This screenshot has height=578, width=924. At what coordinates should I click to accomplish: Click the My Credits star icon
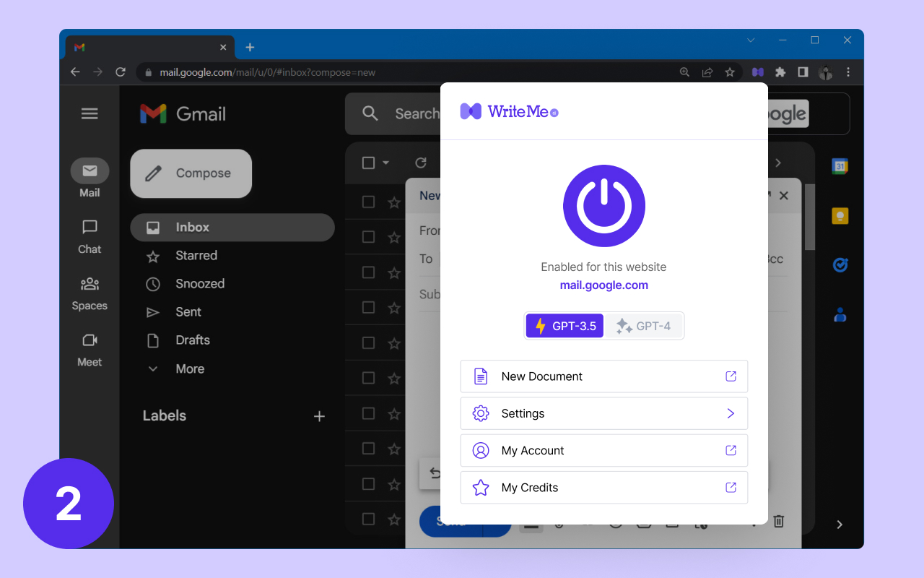481,488
